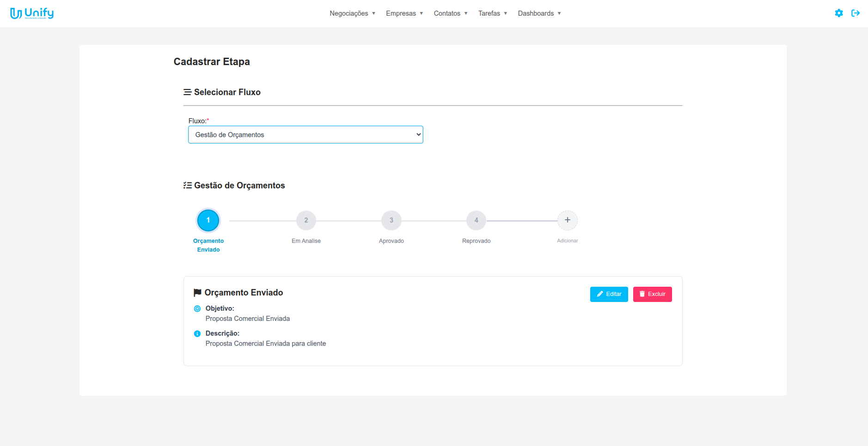Screen dimensions: 868x446
Task: Open the Tarefas menu
Action: 492,13
